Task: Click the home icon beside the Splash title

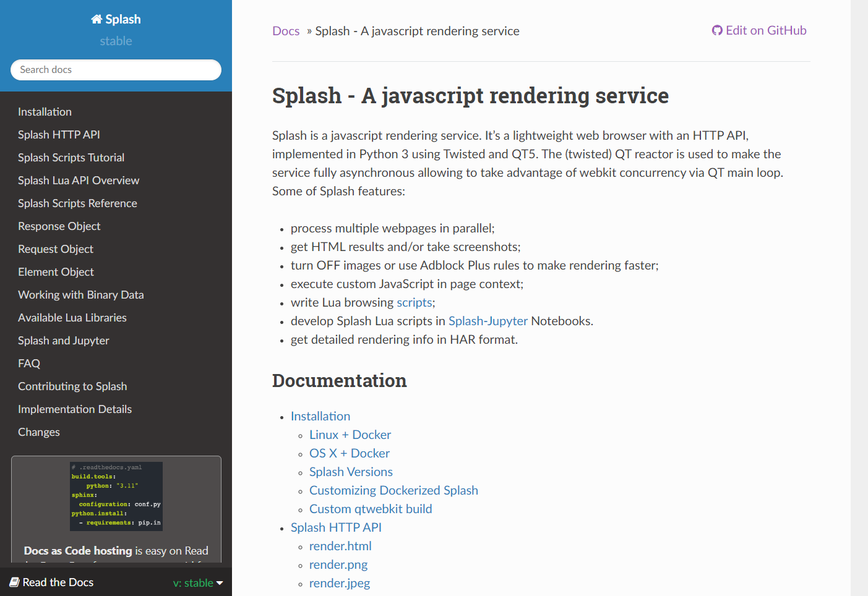Action: click(x=95, y=19)
